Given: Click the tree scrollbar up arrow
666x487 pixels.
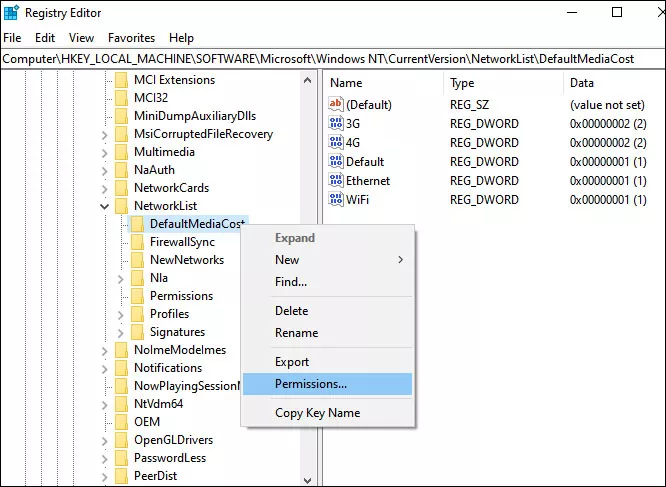Looking at the screenshot, I should click(x=308, y=80).
